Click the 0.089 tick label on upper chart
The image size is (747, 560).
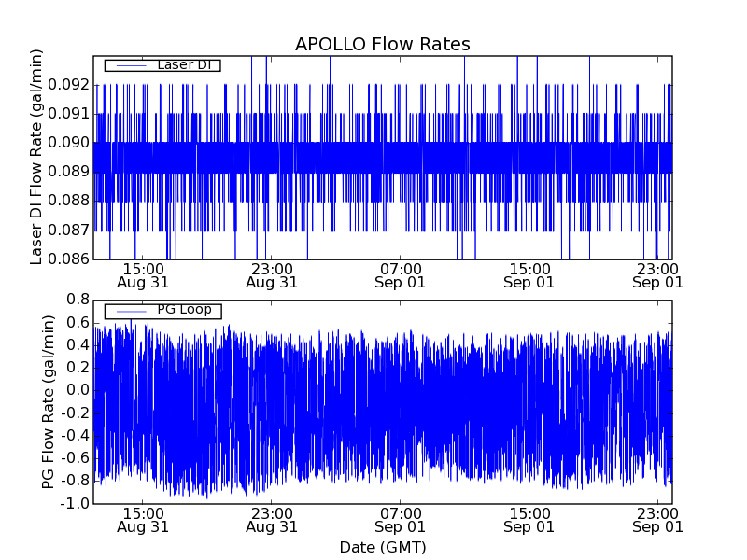[x=68, y=172]
